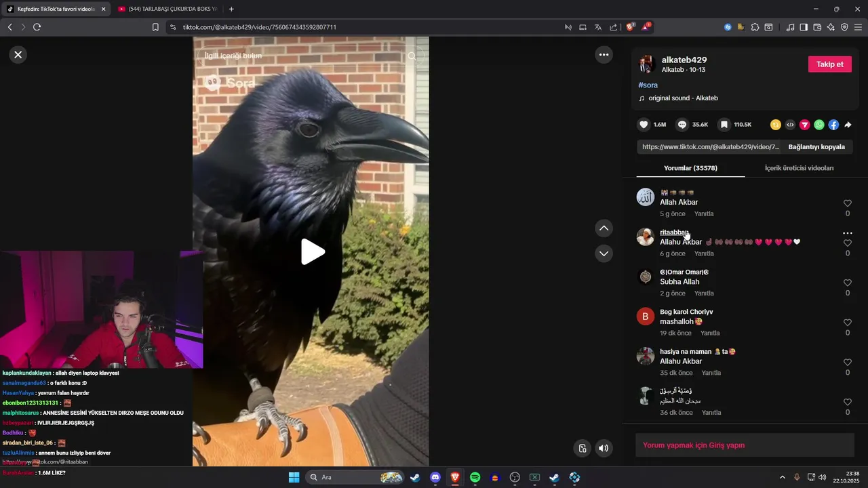Open ritaabban's username link
The width and height of the screenshot is (868, 488).
click(x=675, y=232)
